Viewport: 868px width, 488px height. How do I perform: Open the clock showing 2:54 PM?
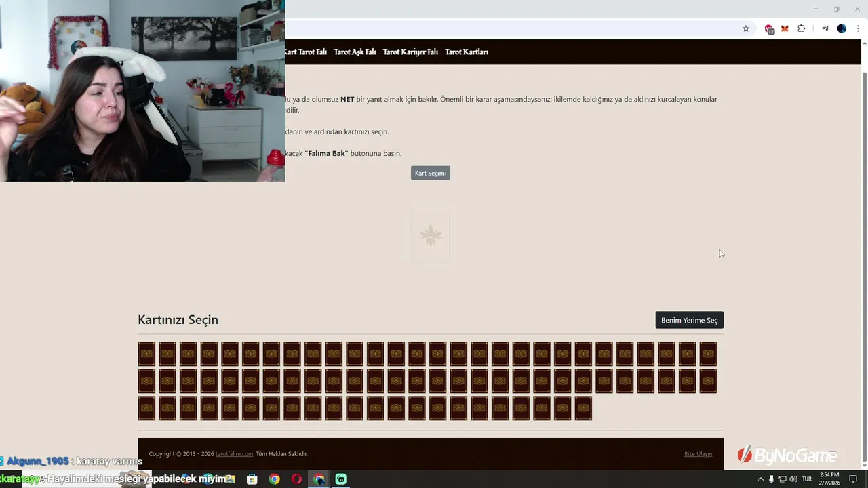(829, 479)
